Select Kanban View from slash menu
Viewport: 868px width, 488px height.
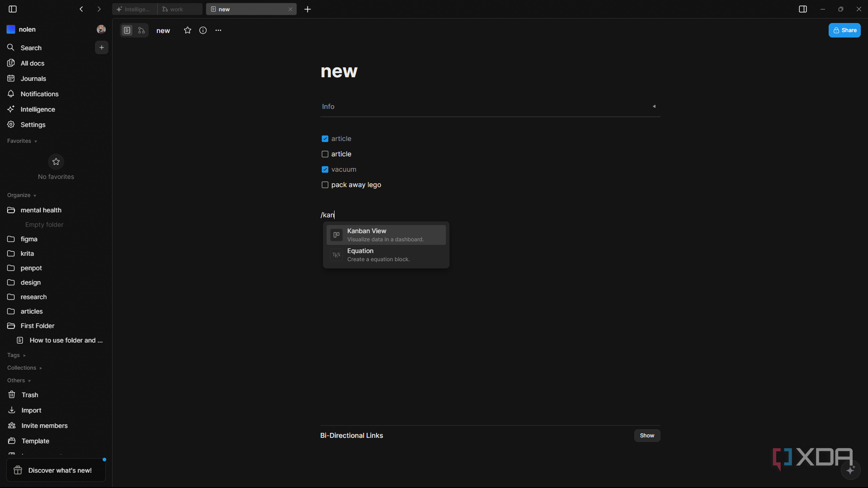386,235
